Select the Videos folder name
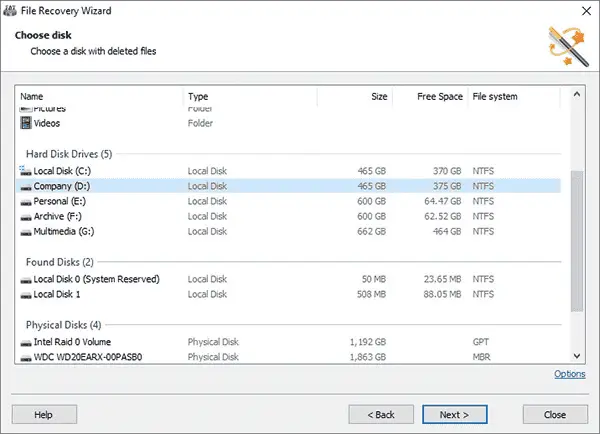 [47, 123]
